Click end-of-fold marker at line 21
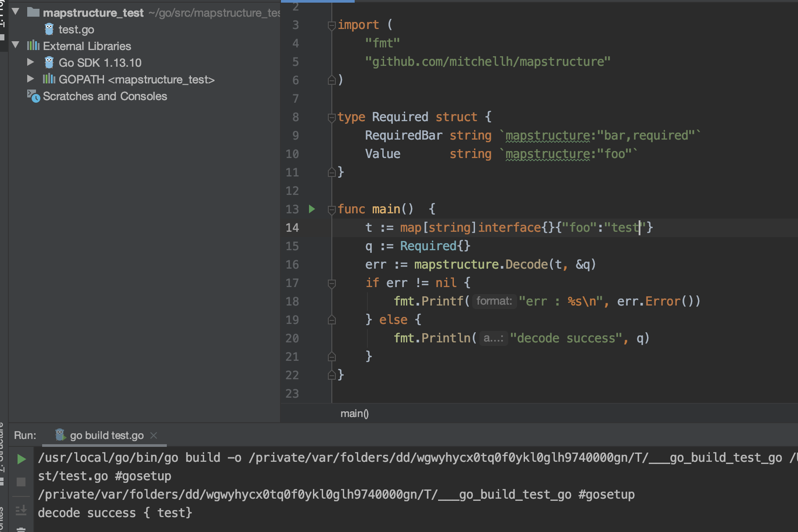The width and height of the screenshot is (798, 532). click(x=332, y=356)
